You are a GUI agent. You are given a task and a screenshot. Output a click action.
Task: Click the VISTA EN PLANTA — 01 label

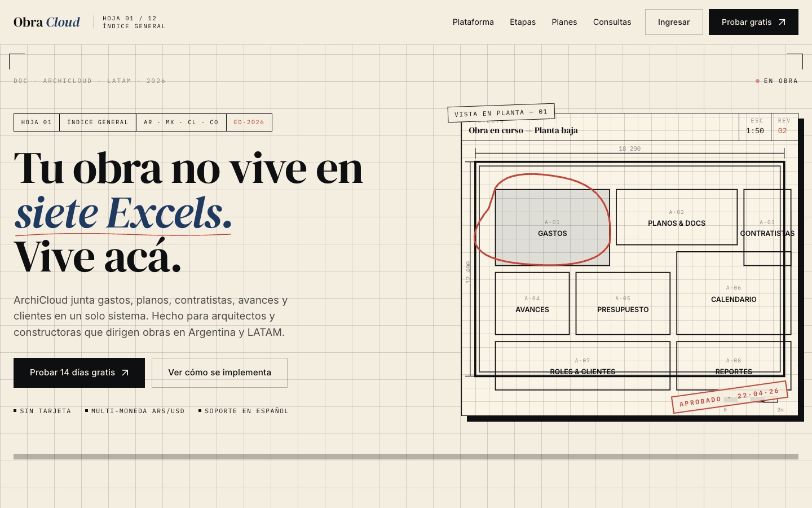coord(501,113)
